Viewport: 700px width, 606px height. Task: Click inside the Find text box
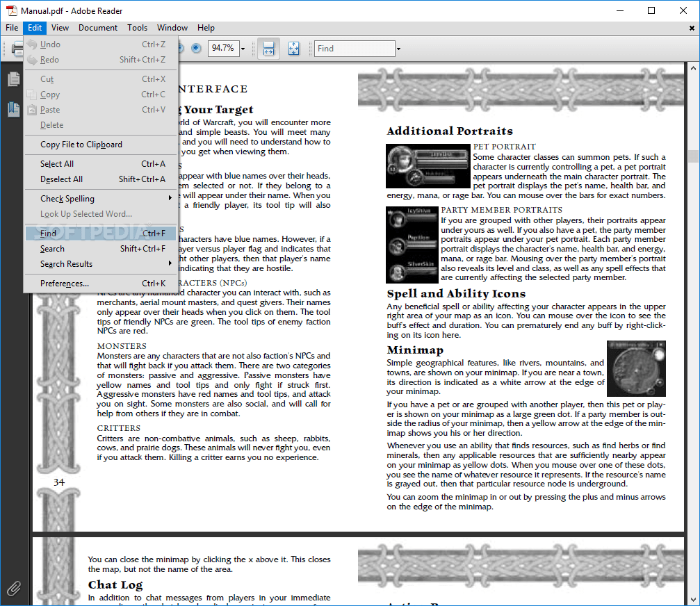[355, 48]
